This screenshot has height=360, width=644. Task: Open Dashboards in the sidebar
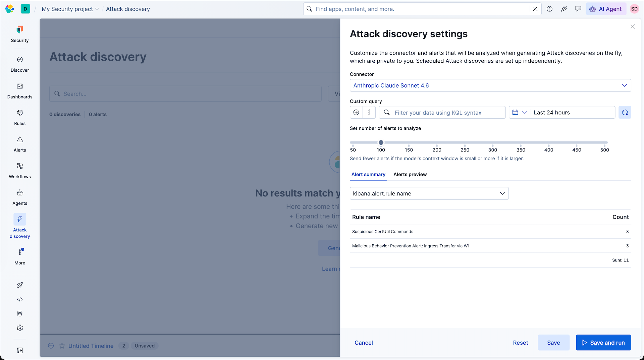(20, 91)
